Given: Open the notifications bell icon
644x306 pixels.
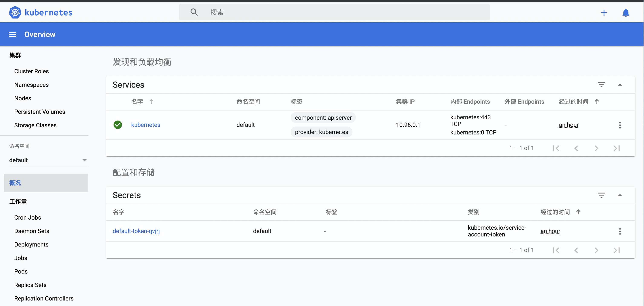Looking at the screenshot, I should click(x=625, y=13).
